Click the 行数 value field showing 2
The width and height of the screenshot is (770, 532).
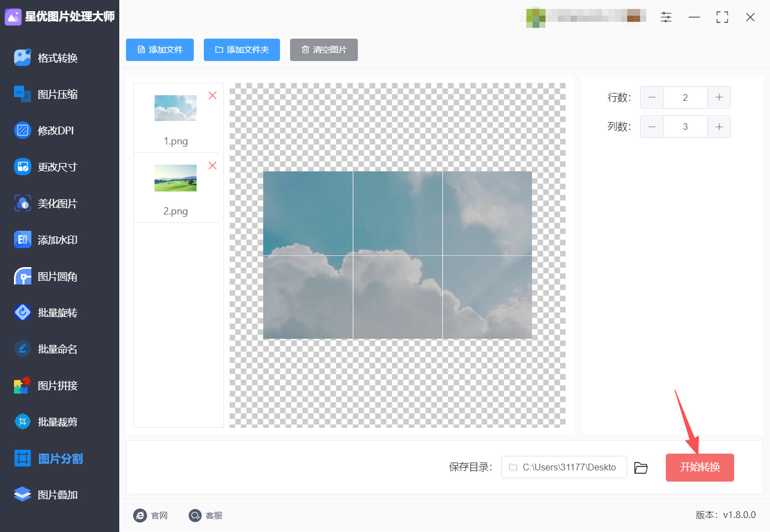(x=685, y=97)
